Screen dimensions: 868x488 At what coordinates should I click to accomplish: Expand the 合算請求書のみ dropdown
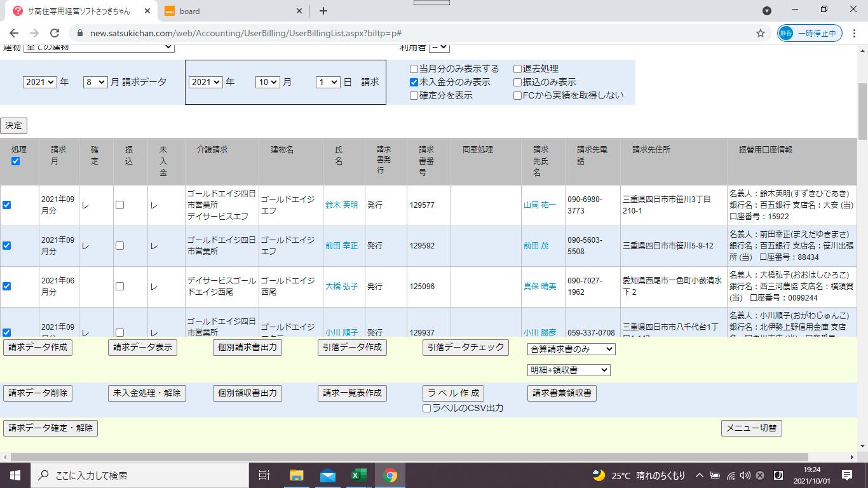click(571, 349)
